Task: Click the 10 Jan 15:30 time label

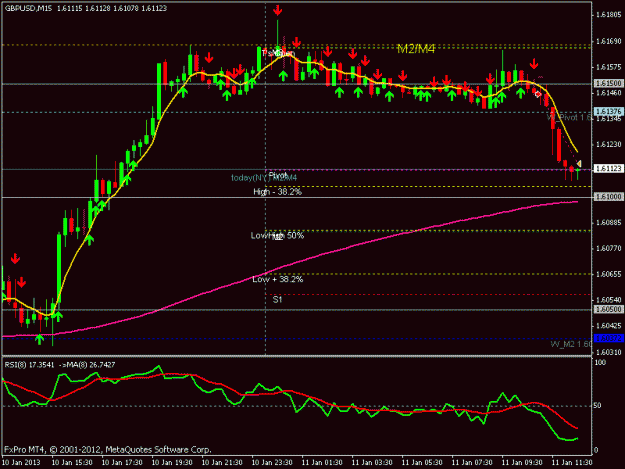Action: 72,463
